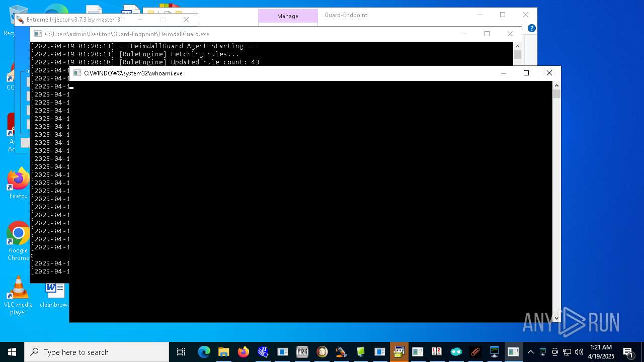644x362 pixels.
Task: Maximize the whoami.exe console window
Action: (526, 73)
